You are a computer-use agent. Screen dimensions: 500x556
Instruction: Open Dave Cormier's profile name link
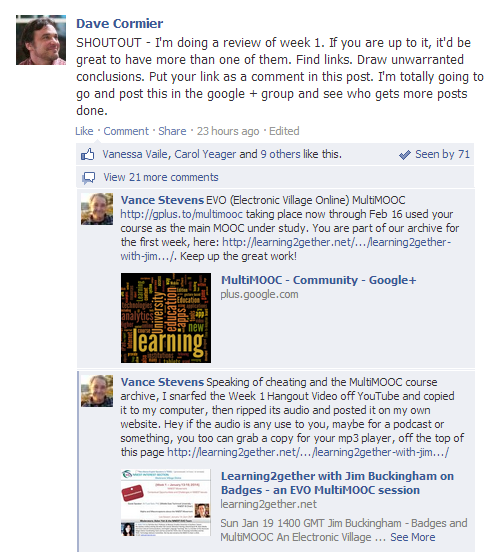[120, 23]
